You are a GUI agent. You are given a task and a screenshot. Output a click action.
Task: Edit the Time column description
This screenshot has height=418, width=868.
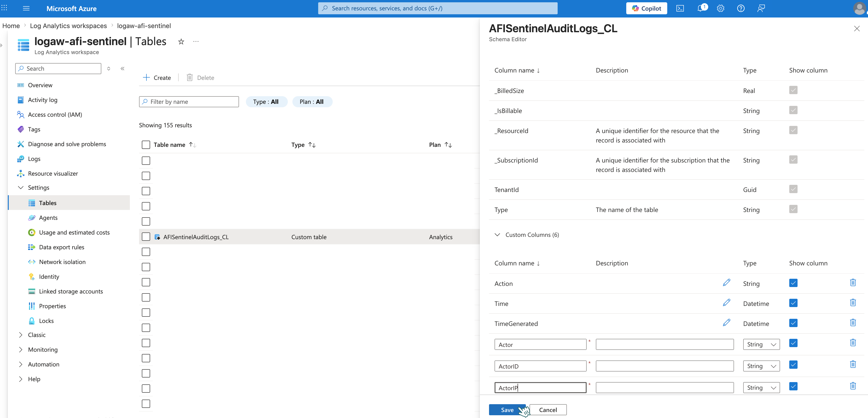click(726, 303)
